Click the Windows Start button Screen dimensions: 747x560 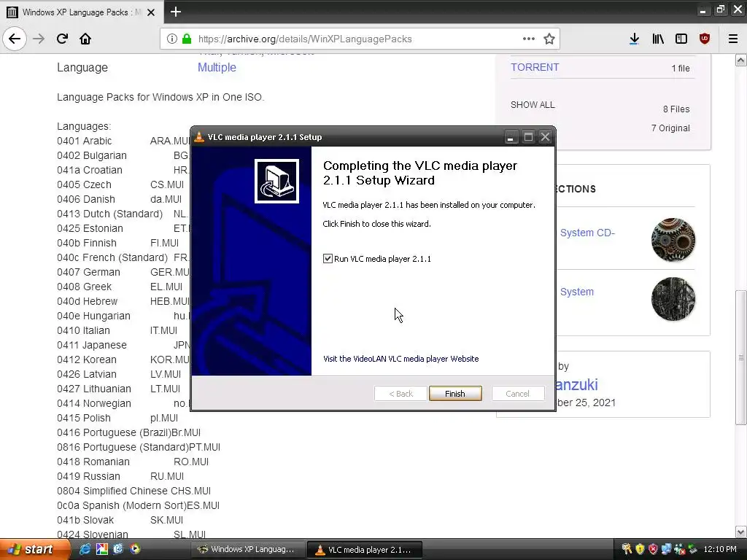(x=34, y=549)
